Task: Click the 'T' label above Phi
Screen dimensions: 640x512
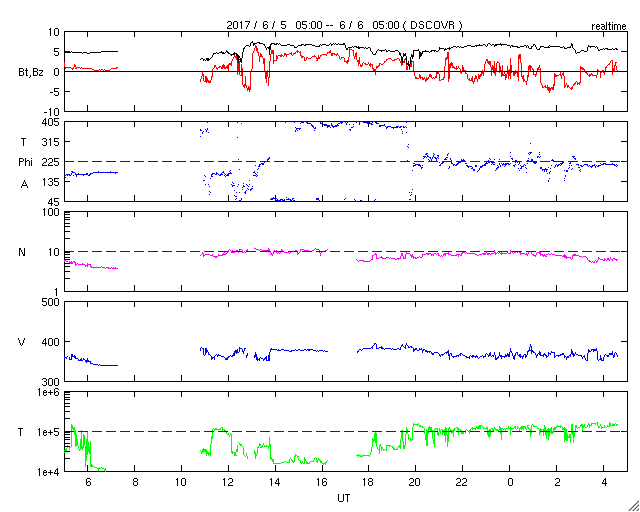Action: (x=22, y=142)
